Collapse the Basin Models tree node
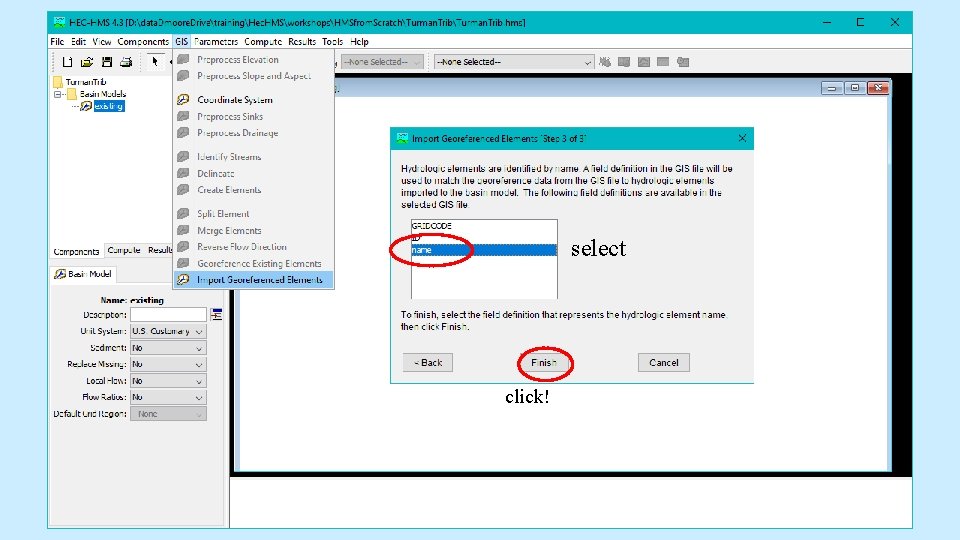The height and width of the screenshot is (540, 960). (x=58, y=94)
